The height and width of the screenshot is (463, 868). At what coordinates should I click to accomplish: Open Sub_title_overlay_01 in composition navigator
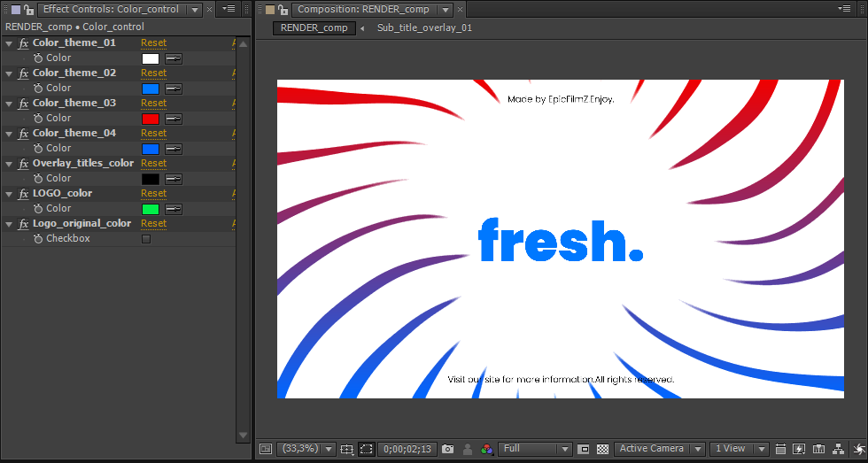pos(424,27)
